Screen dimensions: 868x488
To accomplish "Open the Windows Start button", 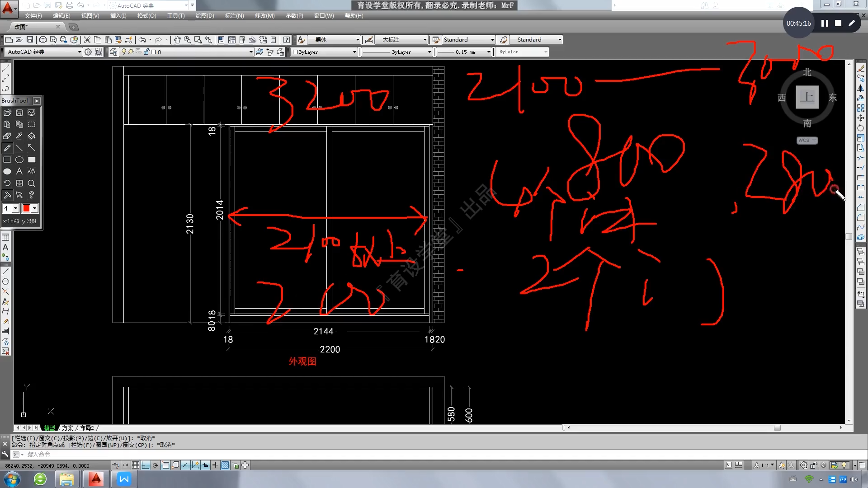I will [12, 479].
